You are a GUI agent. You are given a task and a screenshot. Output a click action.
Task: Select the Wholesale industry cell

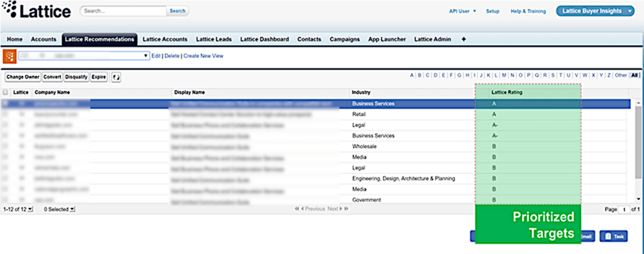click(364, 146)
